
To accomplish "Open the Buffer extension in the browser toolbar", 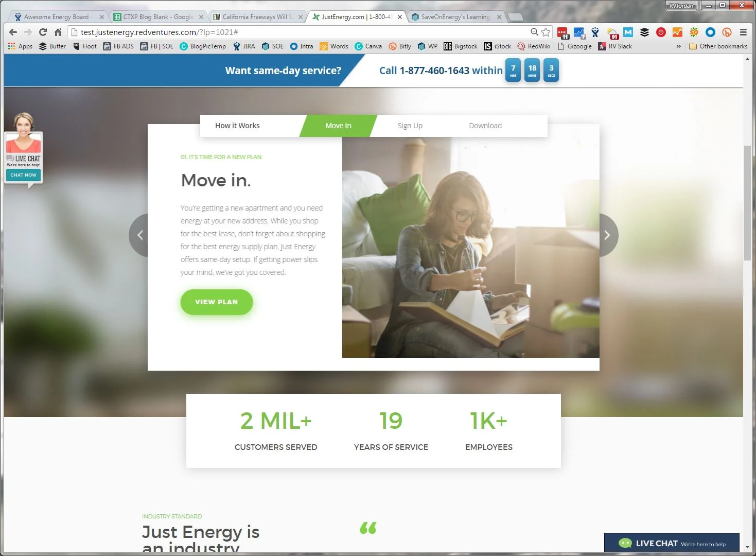I will tap(644, 32).
